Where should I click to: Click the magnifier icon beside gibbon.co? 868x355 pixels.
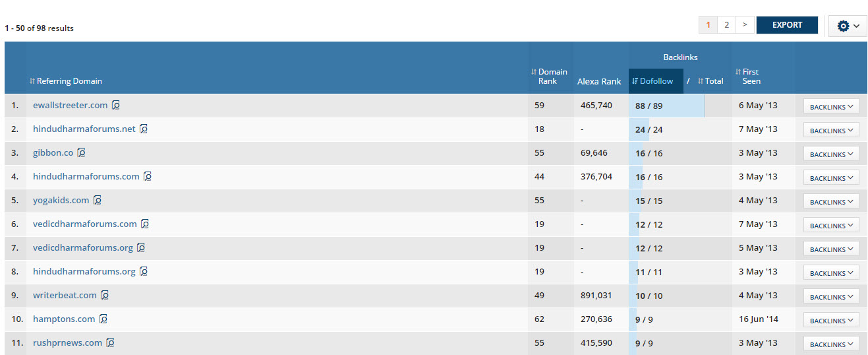pos(82,152)
